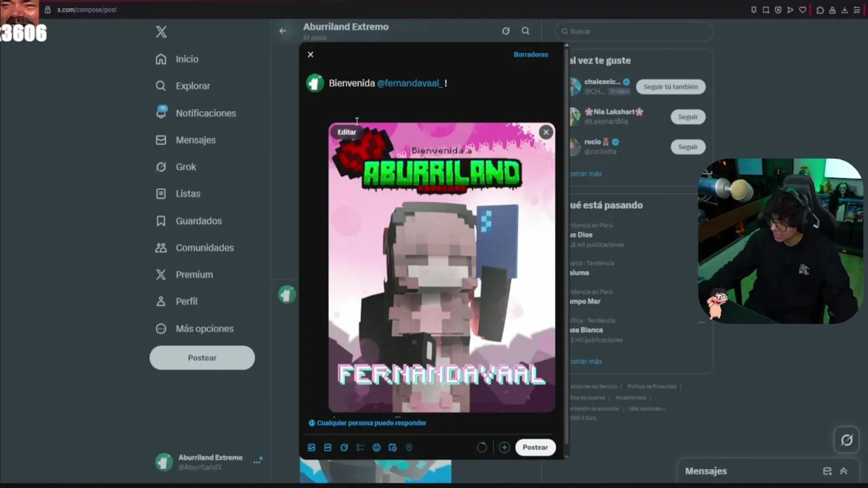This screenshot has width=868, height=488.
Task: Open browser downloads icon
Action: pos(844,9)
